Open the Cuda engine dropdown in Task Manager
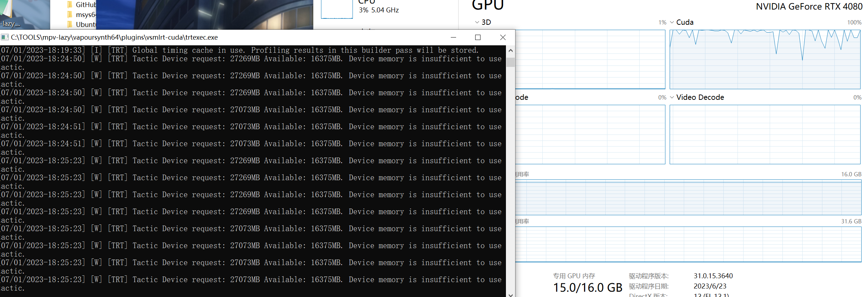The height and width of the screenshot is (297, 868). [x=672, y=22]
